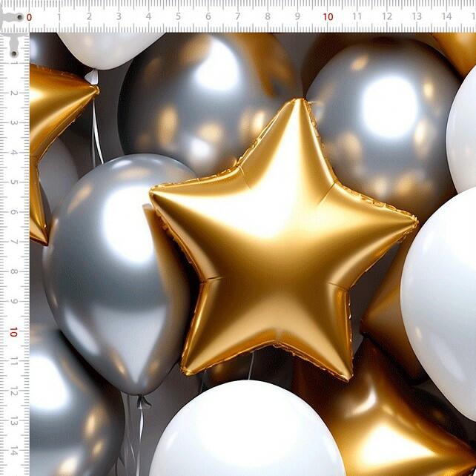476x476 pixels.
Task: Click the metal end hook of the left ruler
Action: [x=13, y=45]
